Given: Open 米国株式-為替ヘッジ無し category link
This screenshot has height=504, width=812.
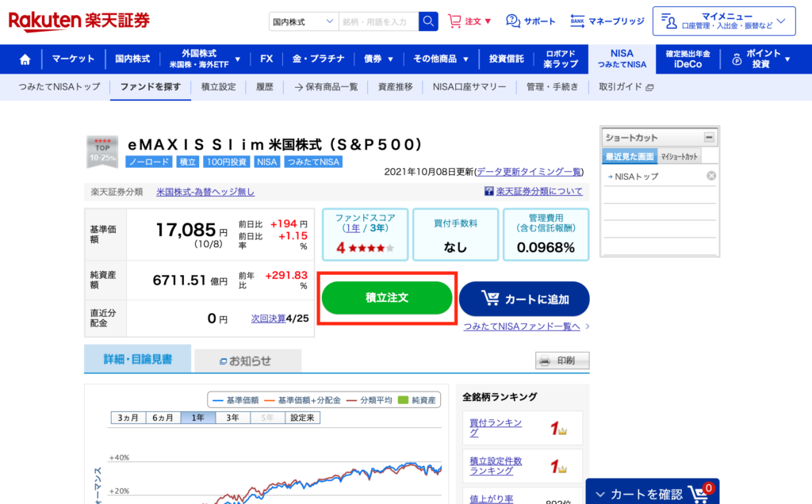Looking at the screenshot, I should 205,192.
